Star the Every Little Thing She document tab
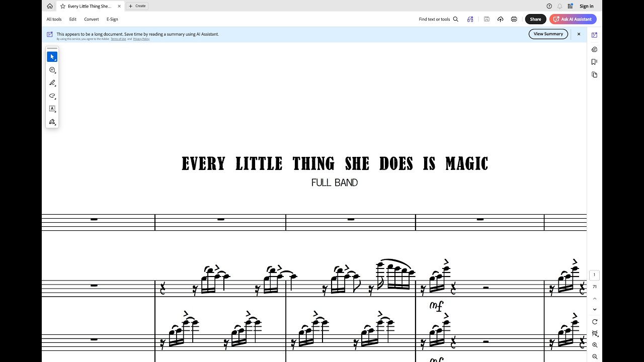644x362 pixels. (63, 6)
